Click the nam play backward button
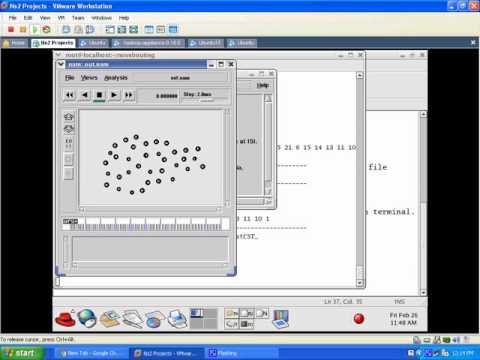 85,95
